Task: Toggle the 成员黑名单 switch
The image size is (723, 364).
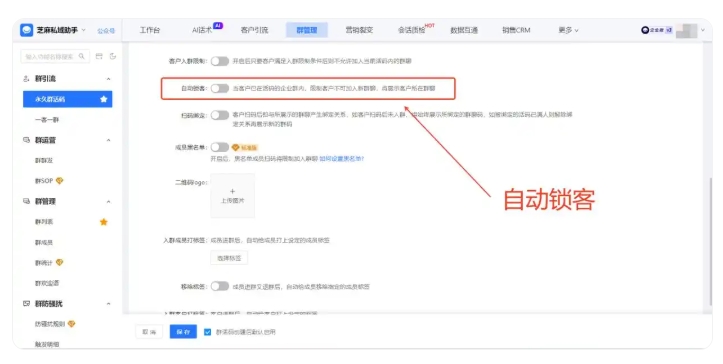Action: point(220,147)
